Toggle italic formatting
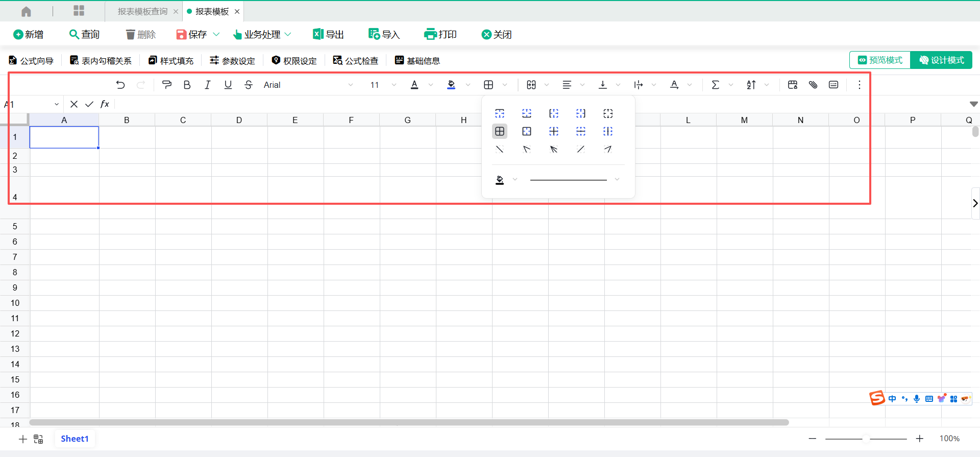This screenshot has height=457, width=980. [207, 85]
